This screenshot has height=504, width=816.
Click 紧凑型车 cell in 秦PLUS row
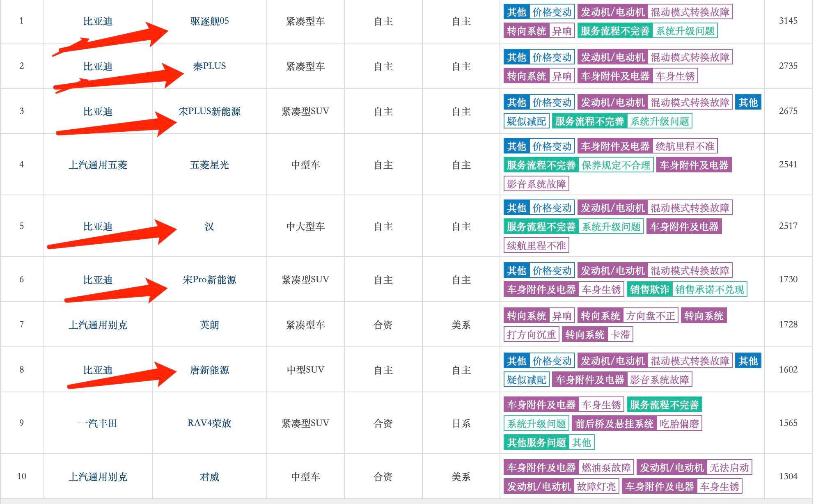[x=305, y=66]
